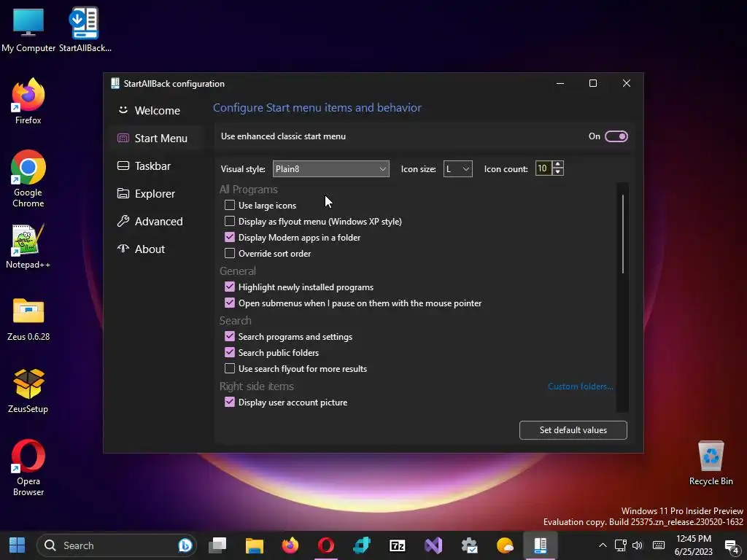Screen dimensions: 747x560
Task: Open the Opera Browser desktop shortcut
Action: click(28, 467)
